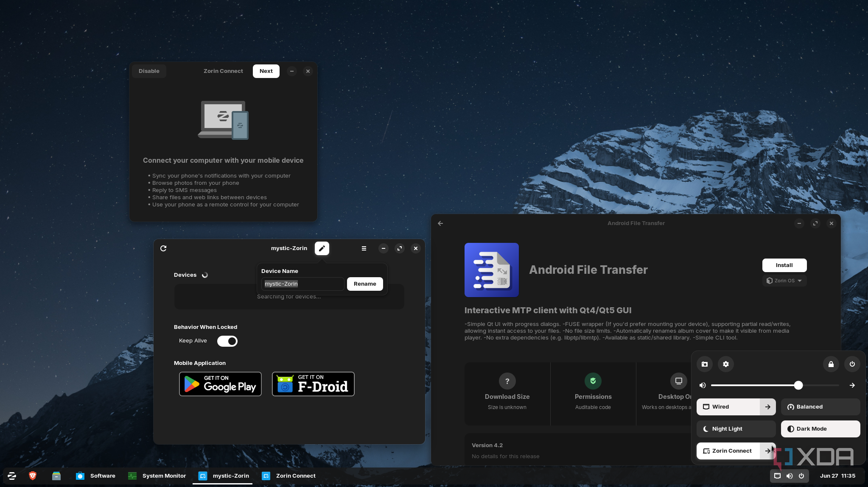Click Next in Zorin Connect window

[266, 71]
